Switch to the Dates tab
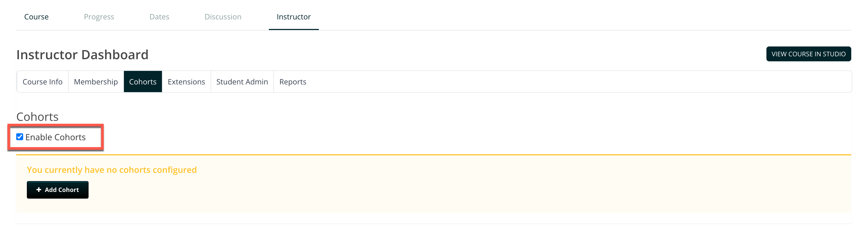Screen dimensions: 868x231 click(x=159, y=17)
